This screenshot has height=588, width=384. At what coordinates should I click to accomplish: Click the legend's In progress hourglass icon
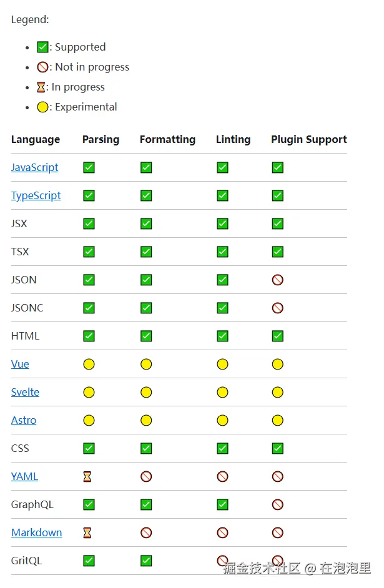41,87
